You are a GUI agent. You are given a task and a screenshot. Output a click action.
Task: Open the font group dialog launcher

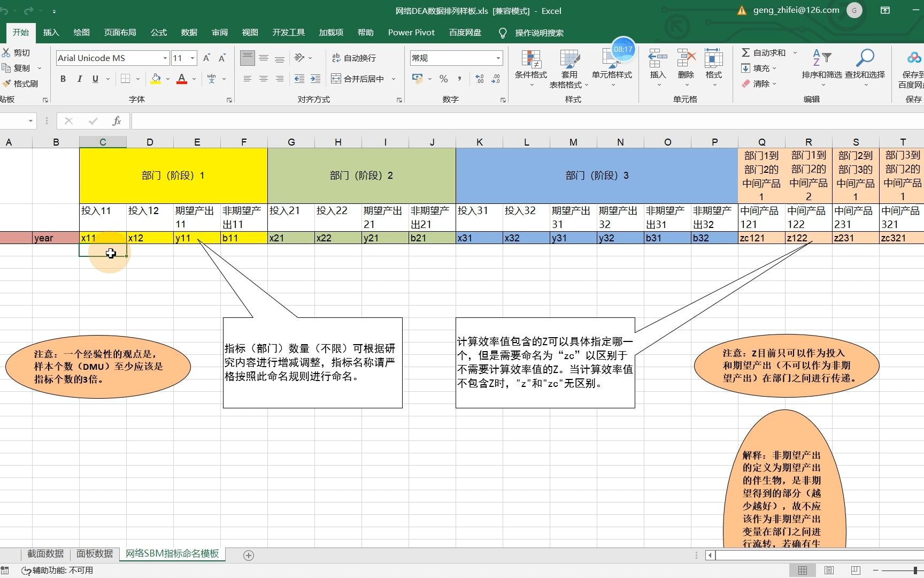pos(229,100)
